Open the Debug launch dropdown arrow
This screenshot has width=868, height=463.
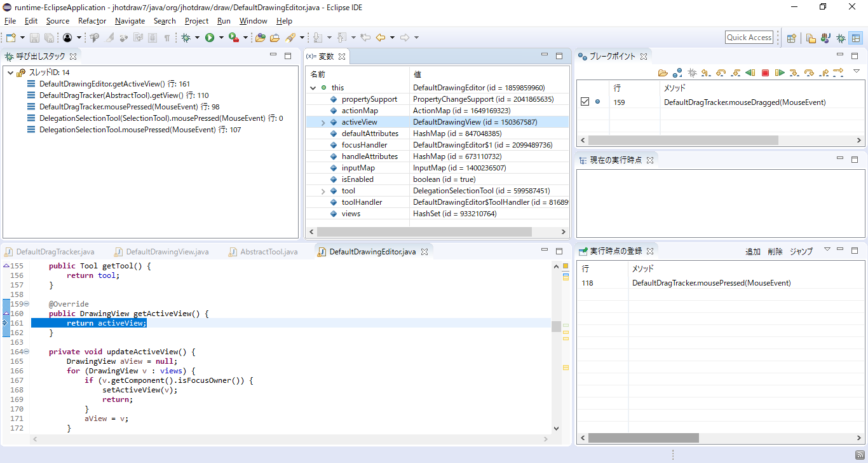(197, 38)
